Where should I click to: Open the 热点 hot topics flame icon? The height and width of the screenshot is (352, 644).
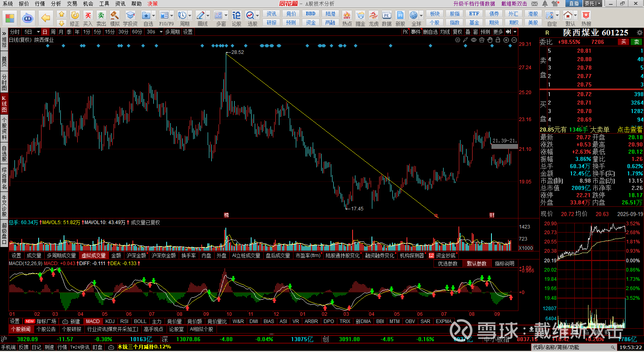347,15
